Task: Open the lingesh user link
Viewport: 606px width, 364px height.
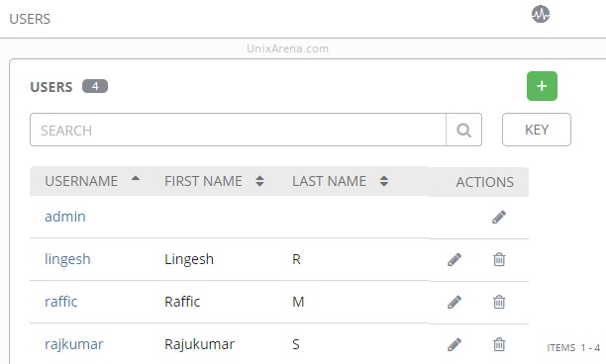Action: (67, 259)
